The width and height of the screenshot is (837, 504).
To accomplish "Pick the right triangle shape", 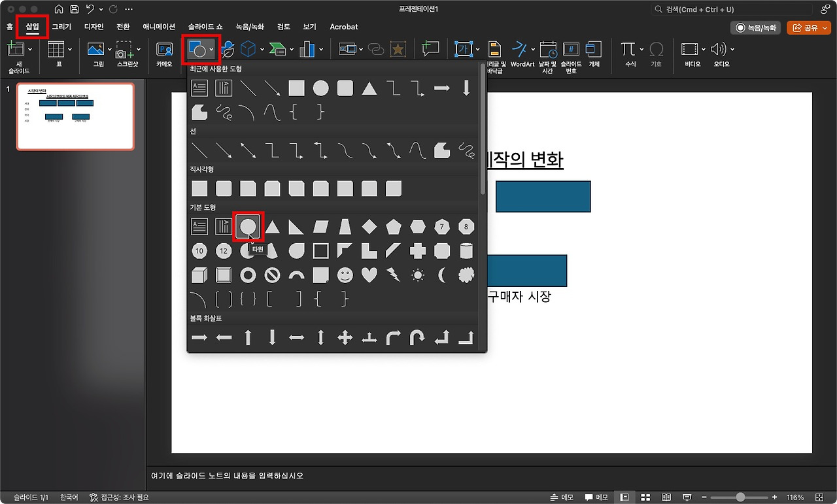I will tap(296, 227).
